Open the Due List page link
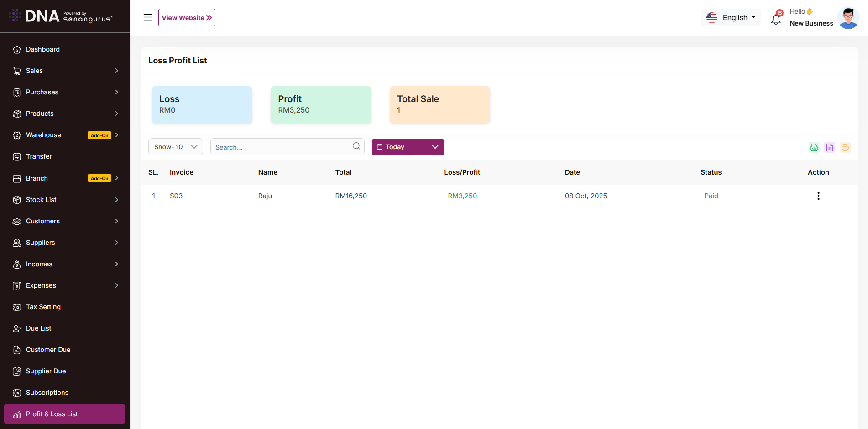Screen dimensions: 868x429 pos(39,328)
